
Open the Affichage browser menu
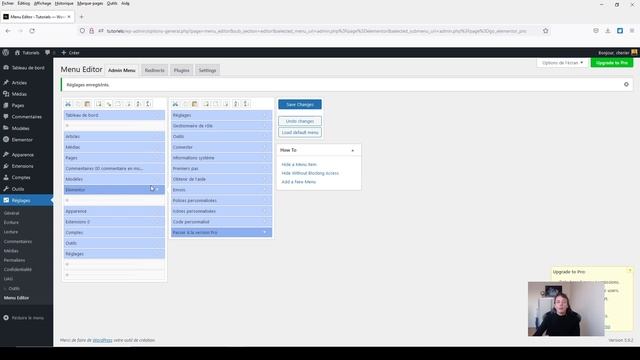(42, 3)
